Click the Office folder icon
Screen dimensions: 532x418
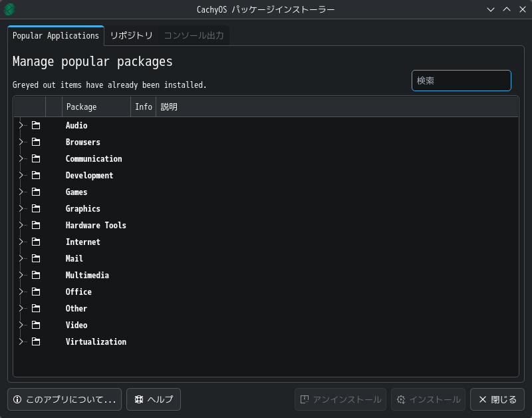point(36,292)
